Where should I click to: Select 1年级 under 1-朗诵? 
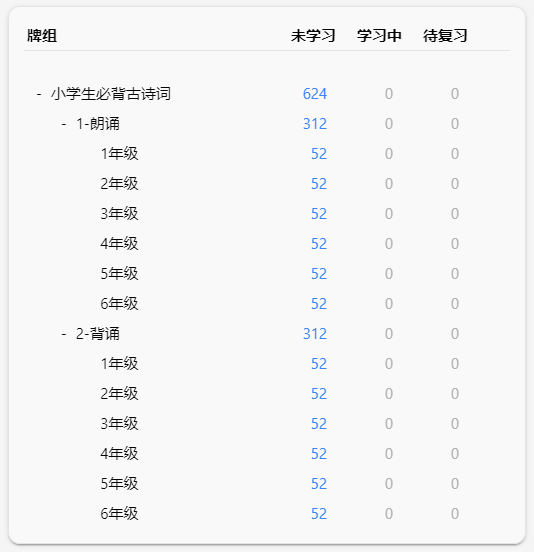coord(119,154)
